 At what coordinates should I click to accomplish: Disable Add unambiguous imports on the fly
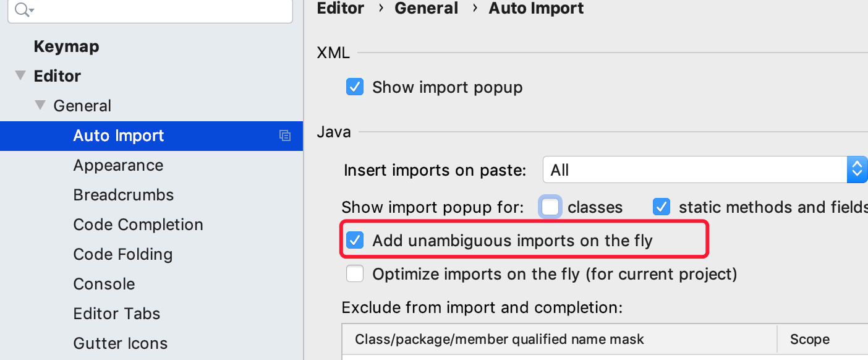click(x=355, y=240)
